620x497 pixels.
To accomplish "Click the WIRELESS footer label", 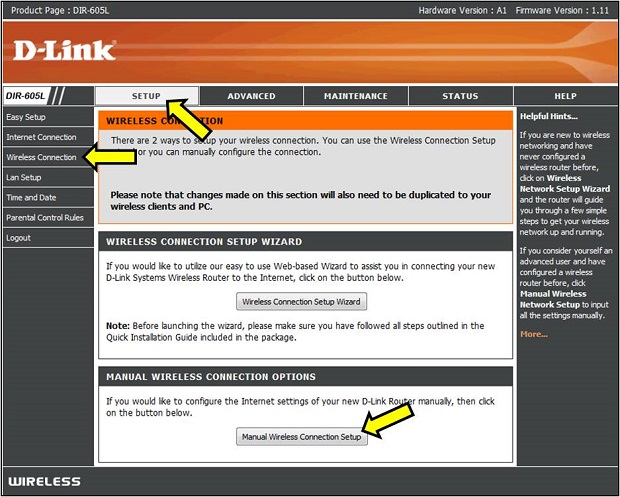I will [x=44, y=482].
